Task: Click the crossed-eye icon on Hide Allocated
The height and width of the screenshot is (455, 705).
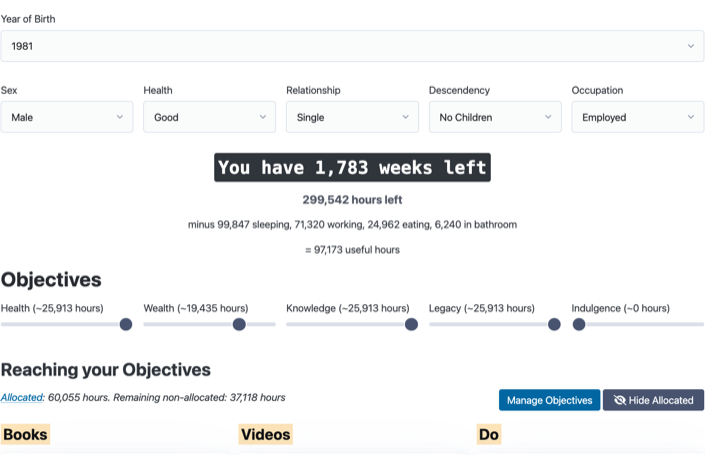Action: pos(620,400)
